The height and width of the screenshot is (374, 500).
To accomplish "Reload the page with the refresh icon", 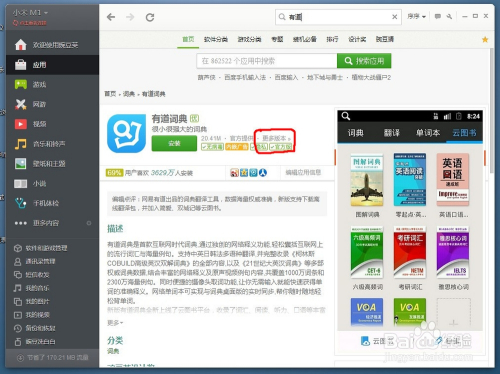I will 150,17.
